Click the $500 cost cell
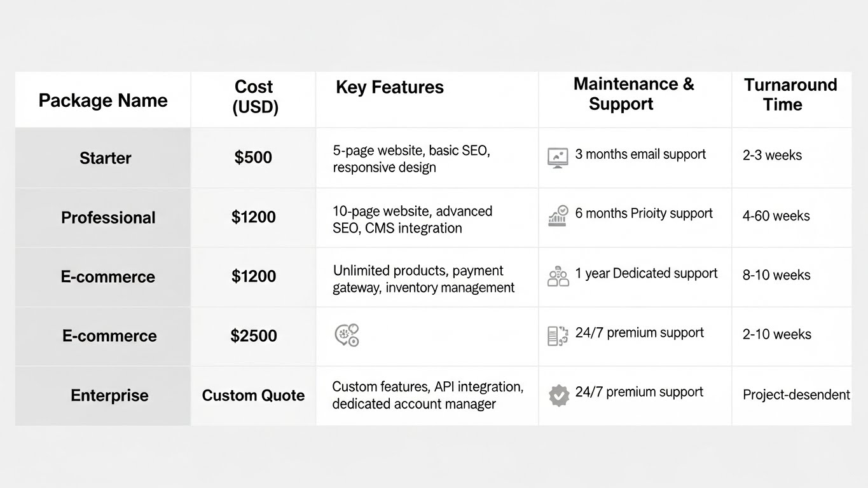Viewport: 868px width, 488px height. (x=253, y=158)
